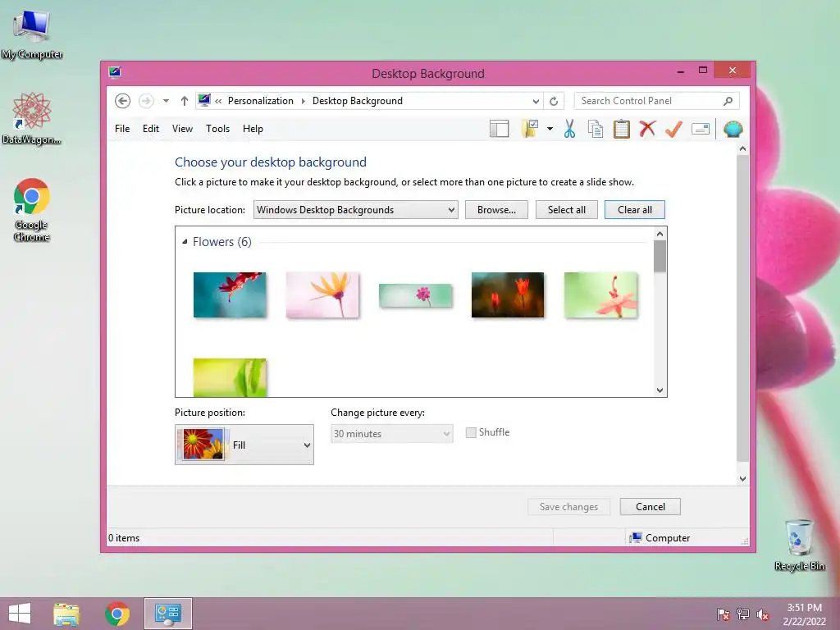Click the control panel icon in address bar

click(204, 100)
